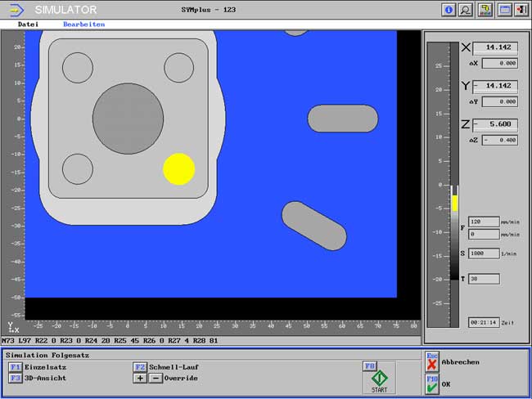Screen dimensions: 532x399
Task: Click the yellow tool position on Z gauge
Action: click(x=455, y=202)
